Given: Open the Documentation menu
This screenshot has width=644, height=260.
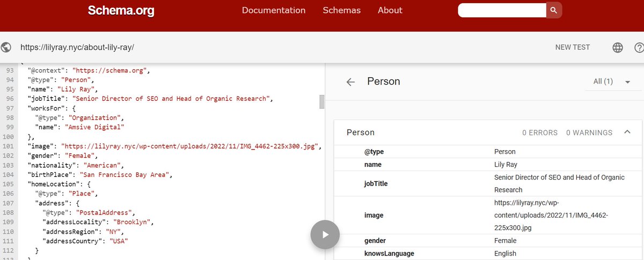Looking at the screenshot, I should (x=274, y=10).
